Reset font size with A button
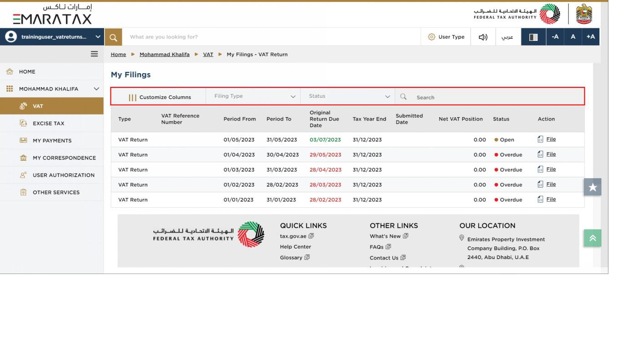 (x=573, y=37)
